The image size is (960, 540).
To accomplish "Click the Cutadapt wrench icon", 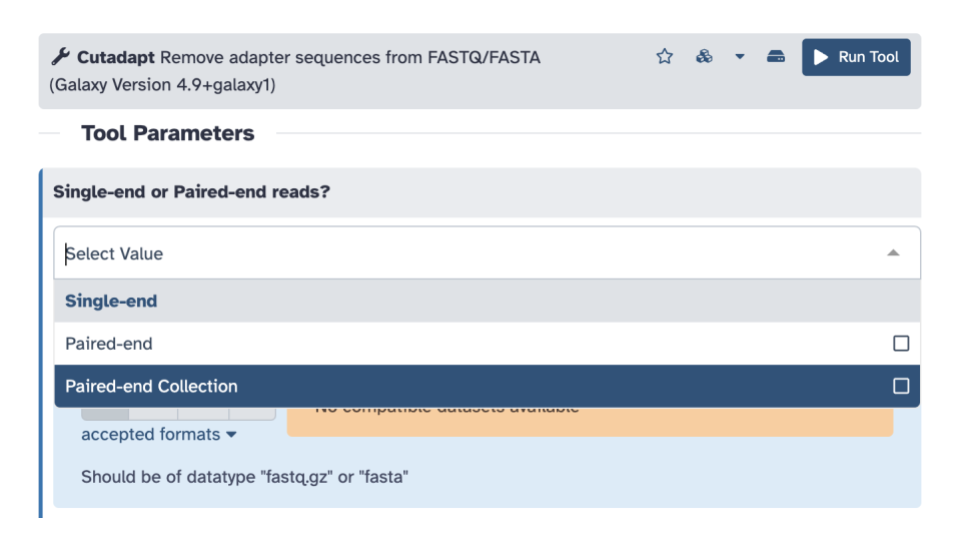I will click(60, 57).
